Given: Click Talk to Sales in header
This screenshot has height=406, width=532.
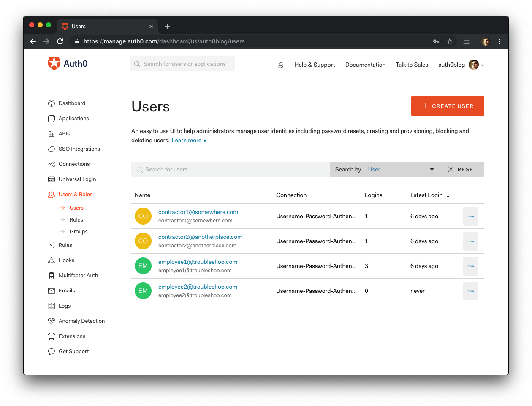Looking at the screenshot, I should [x=412, y=65].
